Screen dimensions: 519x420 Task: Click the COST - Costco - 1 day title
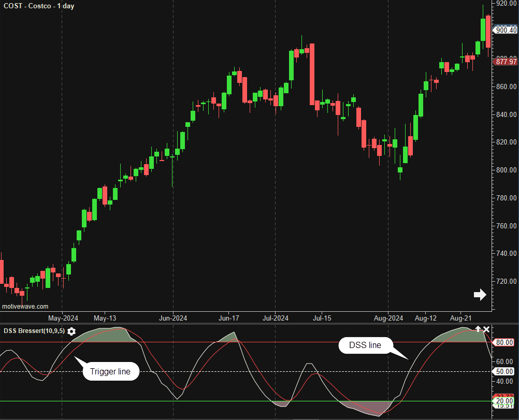pos(40,7)
